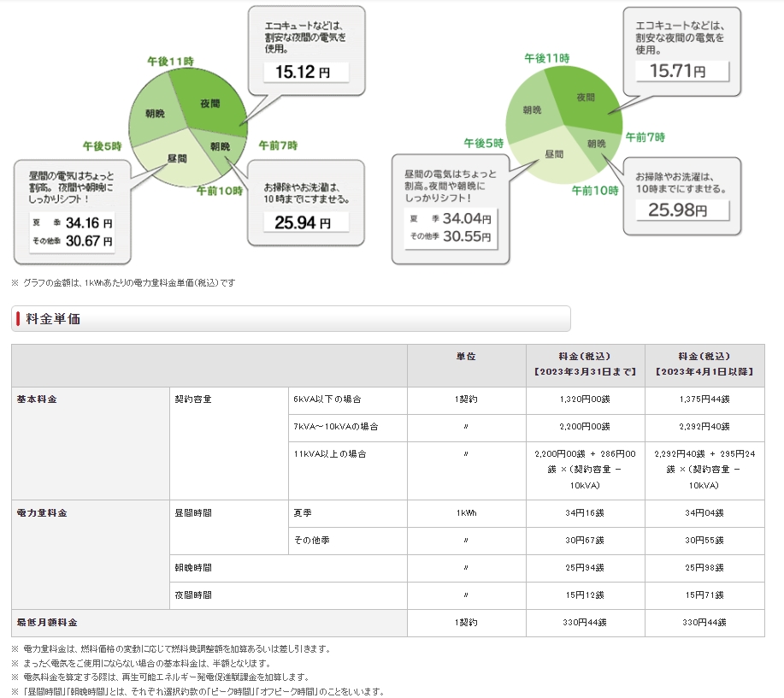Click the '2,200円00銭 + 286円00銭' formula cell
The height and width of the screenshot is (698, 784).
(585, 470)
